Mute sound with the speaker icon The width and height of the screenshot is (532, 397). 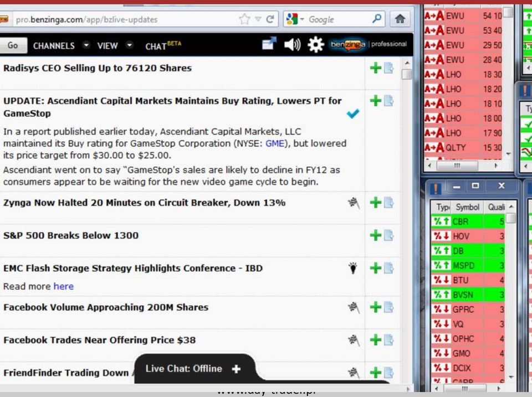tap(292, 44)
